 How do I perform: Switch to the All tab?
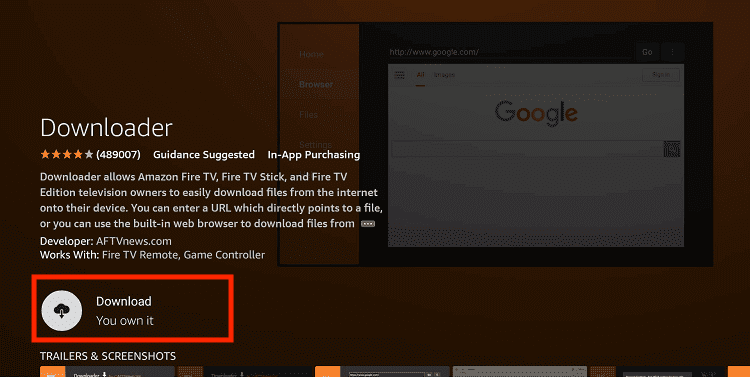(420, 75)
